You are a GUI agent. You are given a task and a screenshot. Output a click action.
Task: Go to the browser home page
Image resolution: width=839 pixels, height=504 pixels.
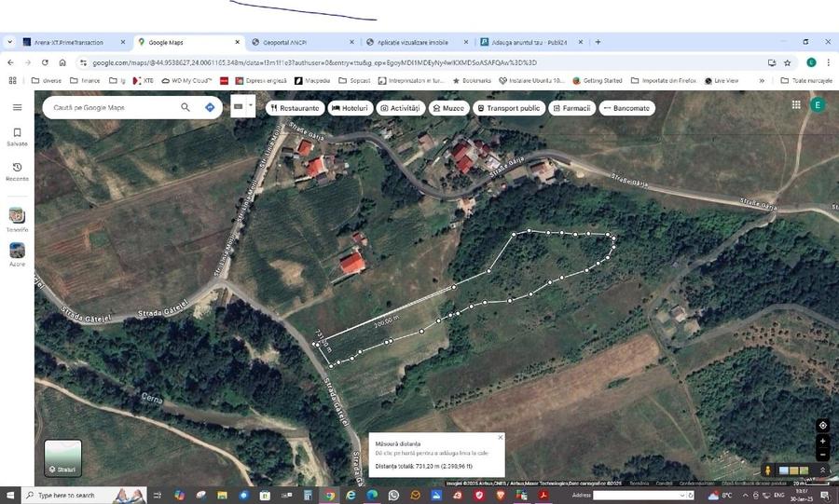coord(62,62)
